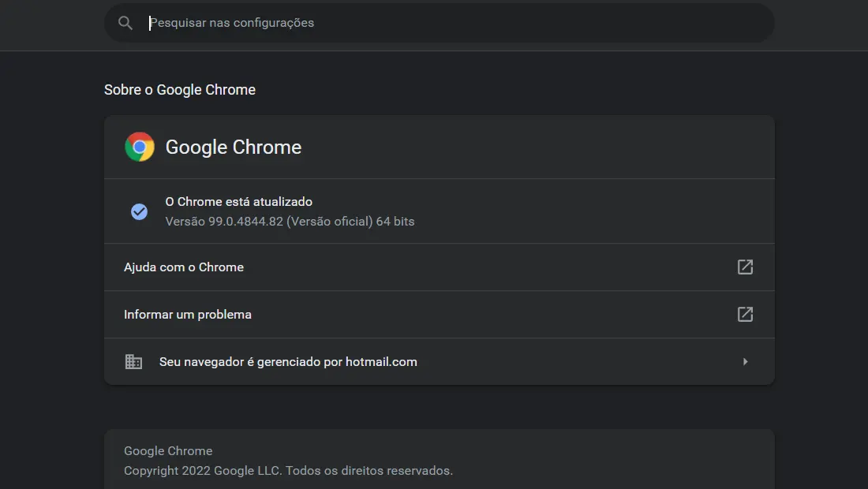Click the footer 'Google Chrome' label
Viewport: 868px width, 489px height.
[168, 451]
